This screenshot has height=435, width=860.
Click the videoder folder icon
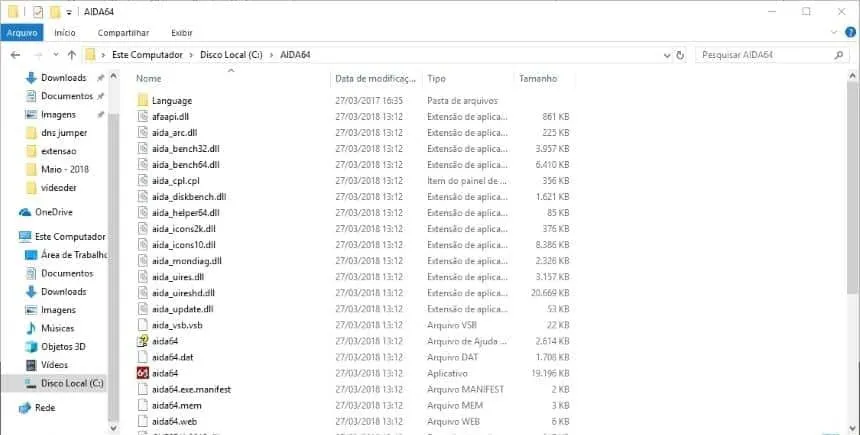tap(31, 188)
